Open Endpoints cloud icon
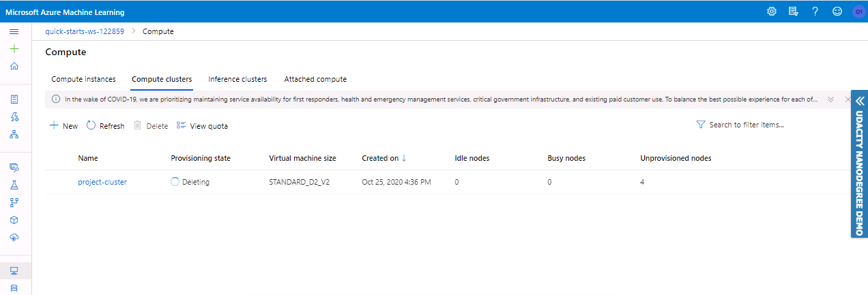This screenshot has height=295, width=868. pyautogui.click(x=14, y=237)
